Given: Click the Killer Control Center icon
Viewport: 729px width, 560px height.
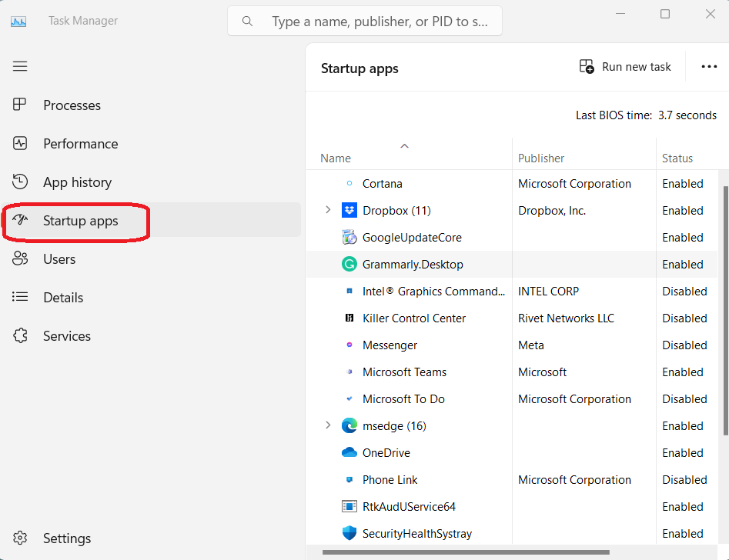Looking at the screenshot, I should pos(349,318).
